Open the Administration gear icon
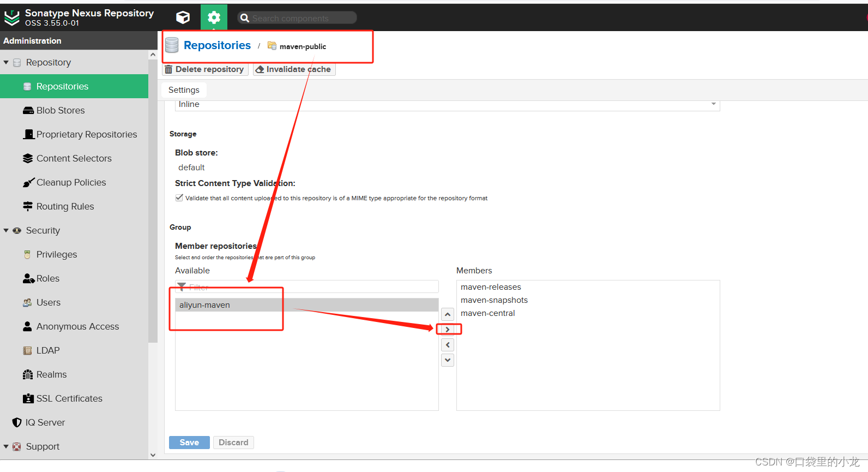Image resolution: width=868 pixels, height=472 pixels. [214, 17]
